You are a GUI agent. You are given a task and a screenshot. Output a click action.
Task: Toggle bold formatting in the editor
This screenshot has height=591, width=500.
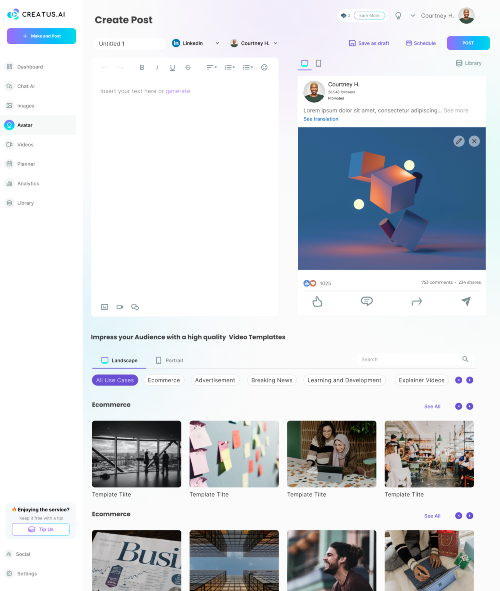click(142, 67)
